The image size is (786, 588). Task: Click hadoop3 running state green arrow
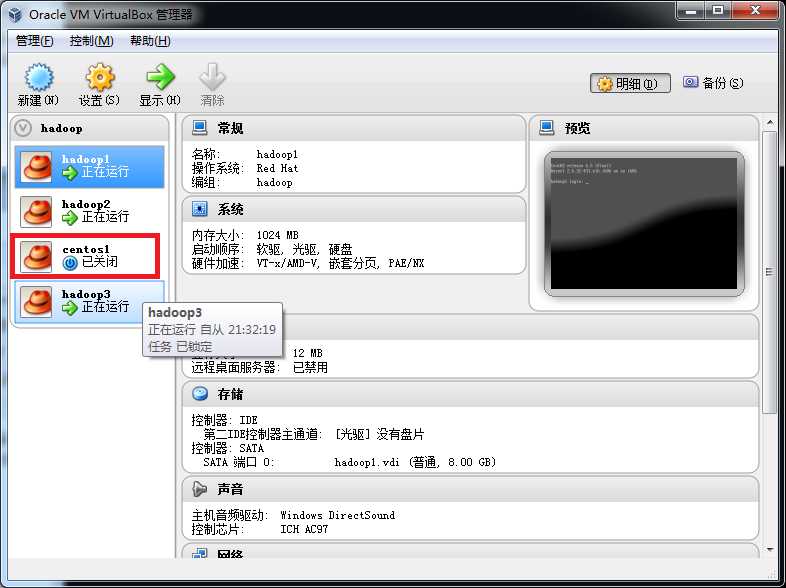pos(70,307)
